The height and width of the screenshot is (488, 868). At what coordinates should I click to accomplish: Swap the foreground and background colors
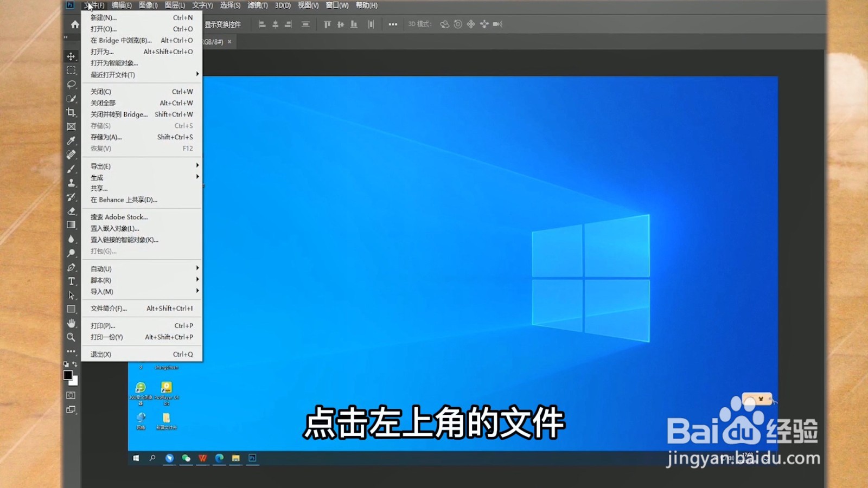75,364
